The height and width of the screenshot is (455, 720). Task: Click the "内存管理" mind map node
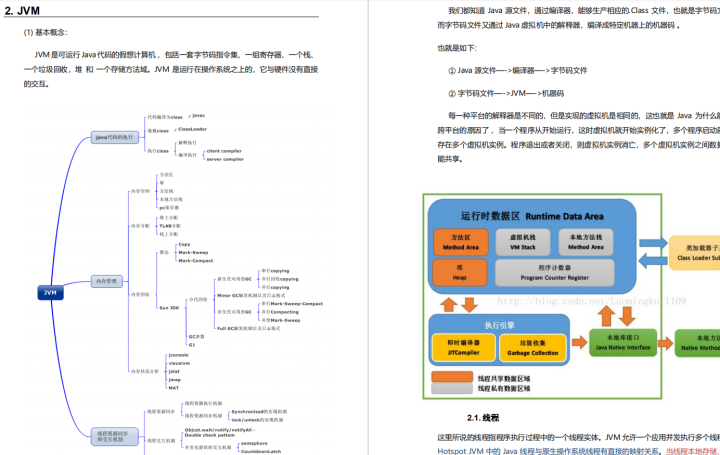click(107, 281)
